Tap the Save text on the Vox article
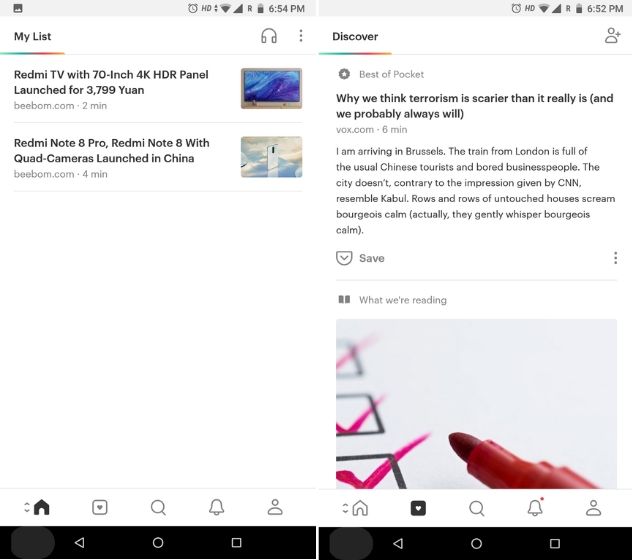The height and width of the screenshot is (560, 632). click(372, 258)
